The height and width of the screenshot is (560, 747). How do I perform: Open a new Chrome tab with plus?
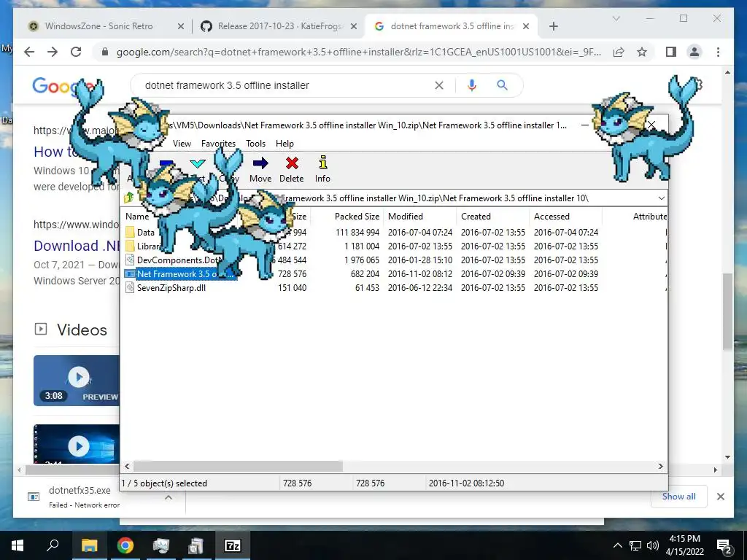coord(553,26)
